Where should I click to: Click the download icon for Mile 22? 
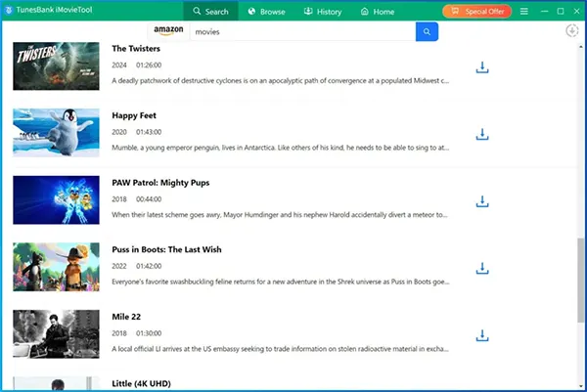coord(481,335)
